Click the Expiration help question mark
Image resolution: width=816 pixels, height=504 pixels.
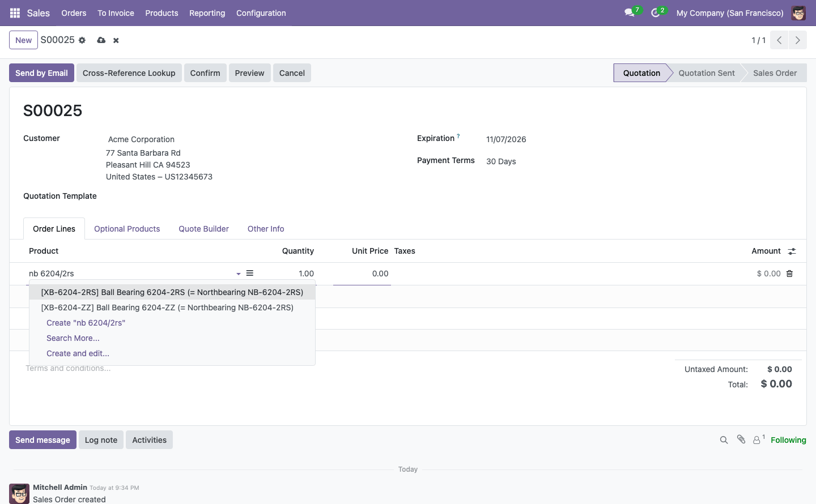458,136
